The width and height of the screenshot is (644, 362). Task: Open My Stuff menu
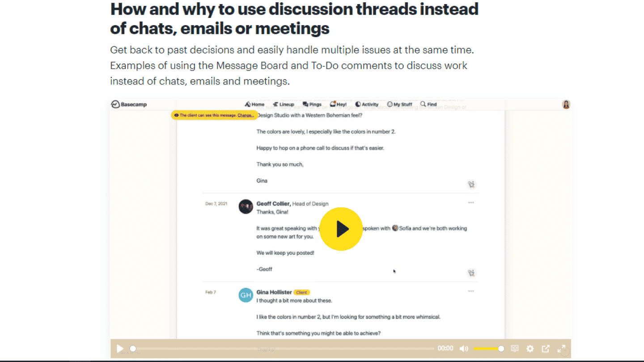(399, 104)
